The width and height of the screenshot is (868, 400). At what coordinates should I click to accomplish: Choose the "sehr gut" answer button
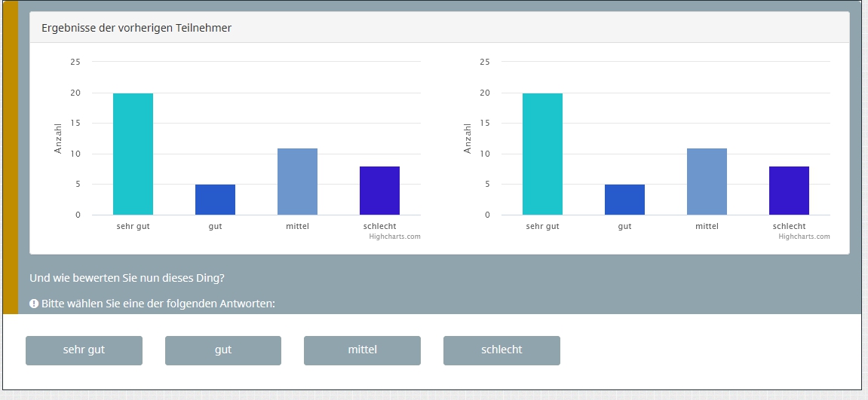tap(84, 350)
